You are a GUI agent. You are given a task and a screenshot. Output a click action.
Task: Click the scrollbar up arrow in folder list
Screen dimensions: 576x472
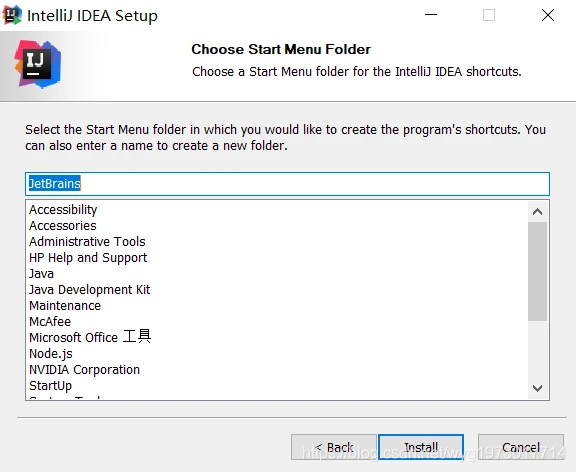pos(537,212)
